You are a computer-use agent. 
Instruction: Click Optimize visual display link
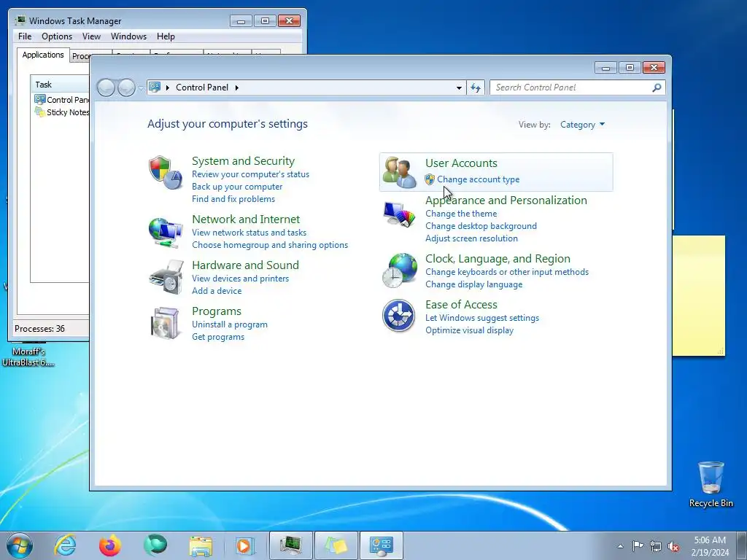tap(469, 330)
